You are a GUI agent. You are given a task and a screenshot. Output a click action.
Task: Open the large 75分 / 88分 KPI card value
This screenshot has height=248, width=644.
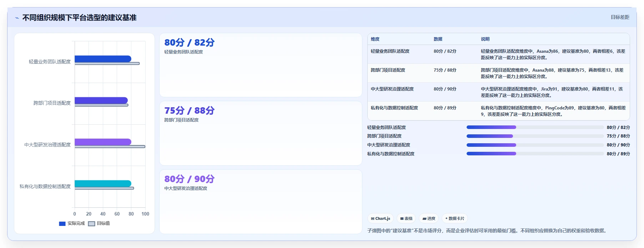pyautogui.click(x=189, y=110)
